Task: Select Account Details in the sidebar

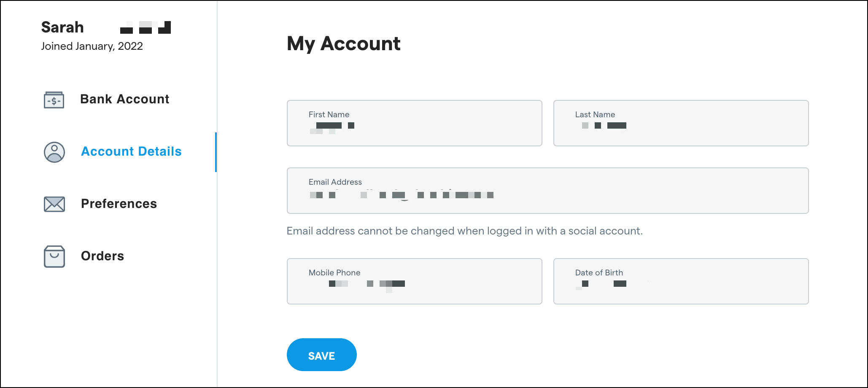Action: [131, 152]
